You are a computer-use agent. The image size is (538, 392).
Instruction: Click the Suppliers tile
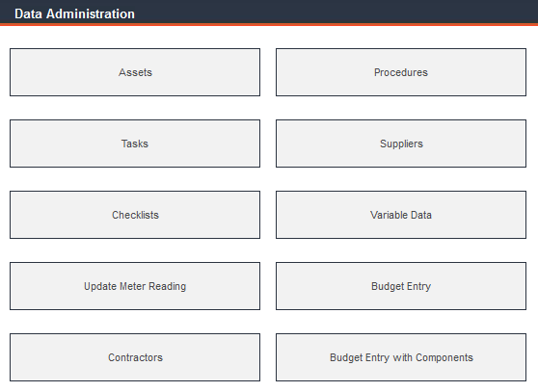[401, 144]
